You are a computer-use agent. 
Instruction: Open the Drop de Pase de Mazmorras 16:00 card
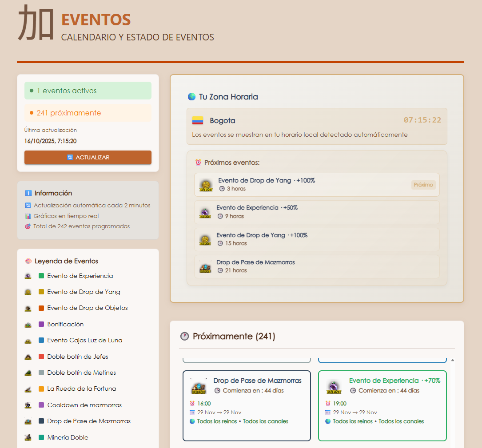(x=247, y=406)
